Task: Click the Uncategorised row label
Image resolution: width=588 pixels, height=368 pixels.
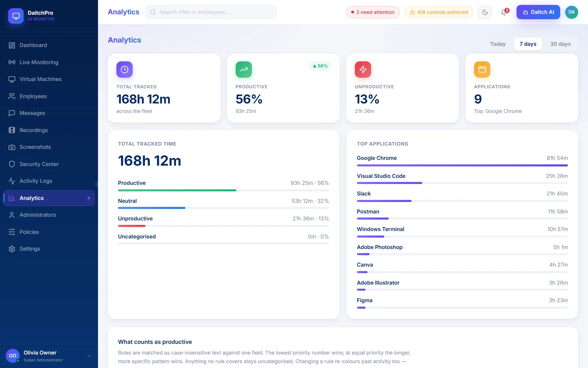Action: pyautogui.click(x=137, y=237)
